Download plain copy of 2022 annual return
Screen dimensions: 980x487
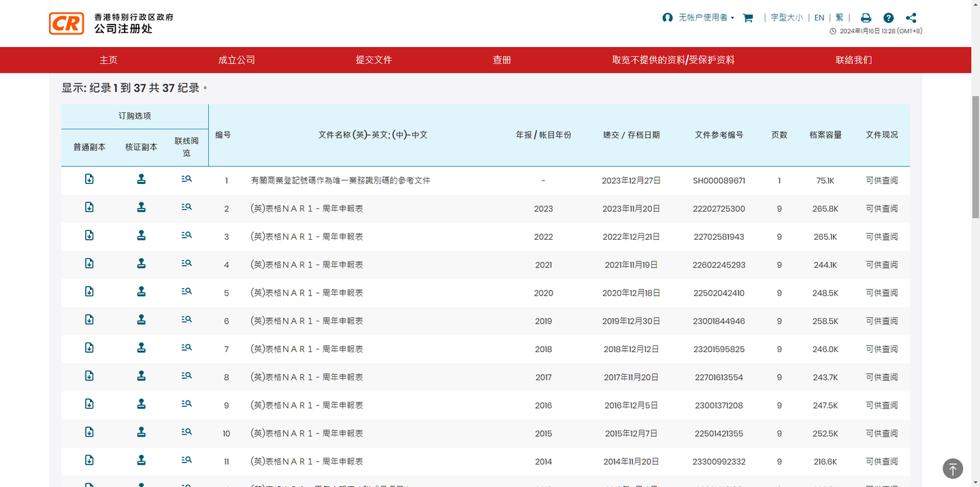click(x=89, y=235)
